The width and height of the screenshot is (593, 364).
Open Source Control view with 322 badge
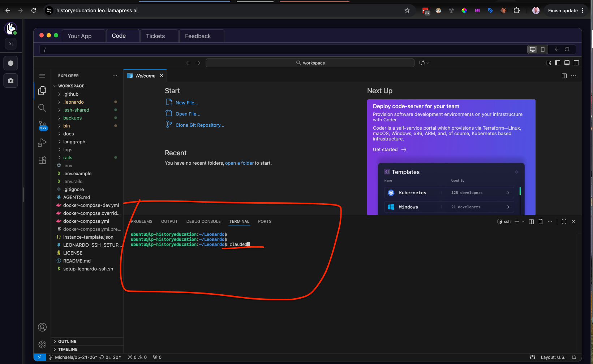42,125
